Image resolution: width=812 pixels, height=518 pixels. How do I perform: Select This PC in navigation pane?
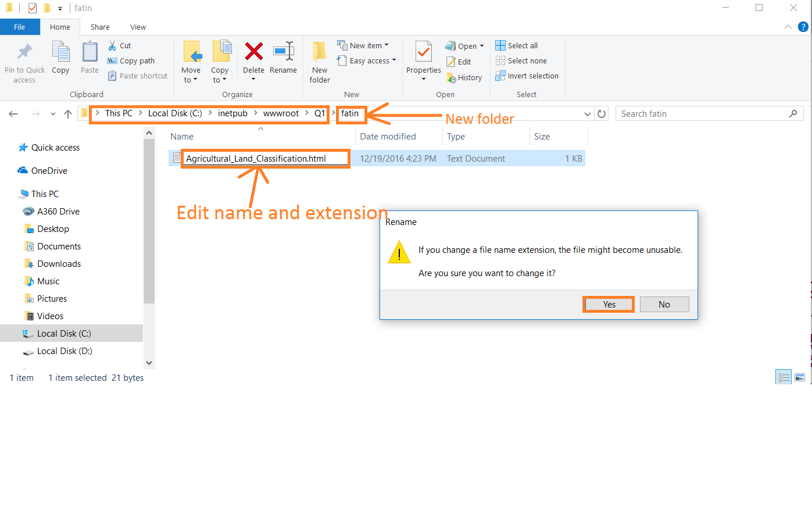point(45,194)
